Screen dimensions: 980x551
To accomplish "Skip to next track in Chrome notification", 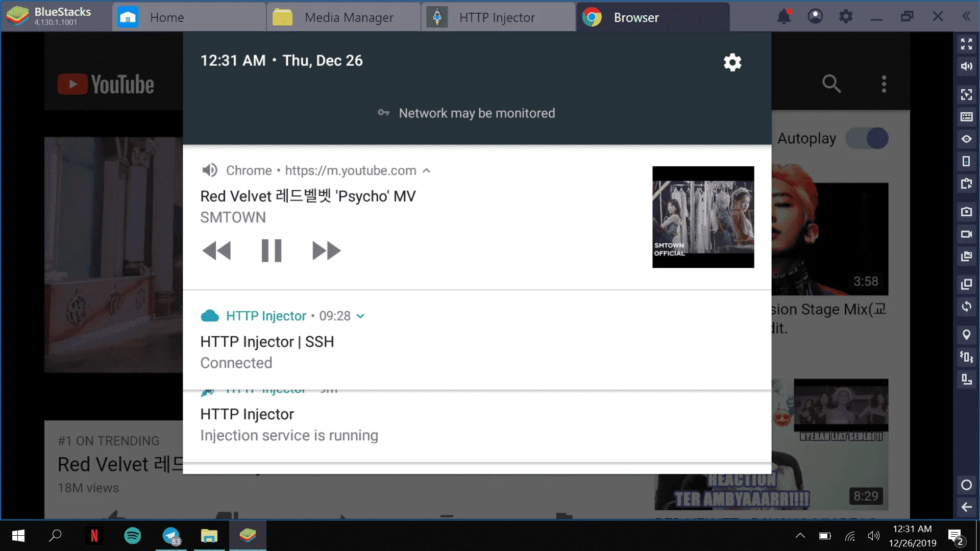I will coord(326,251).
